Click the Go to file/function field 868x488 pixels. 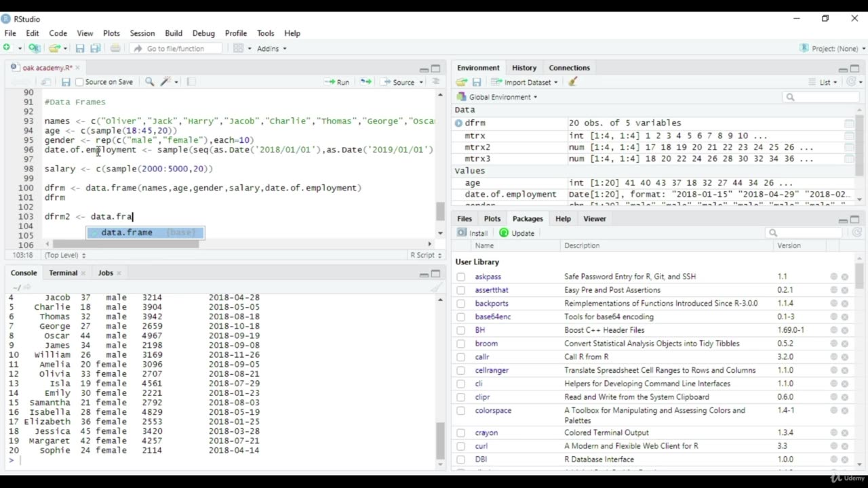pyautogui.click(x=175, y=48)
